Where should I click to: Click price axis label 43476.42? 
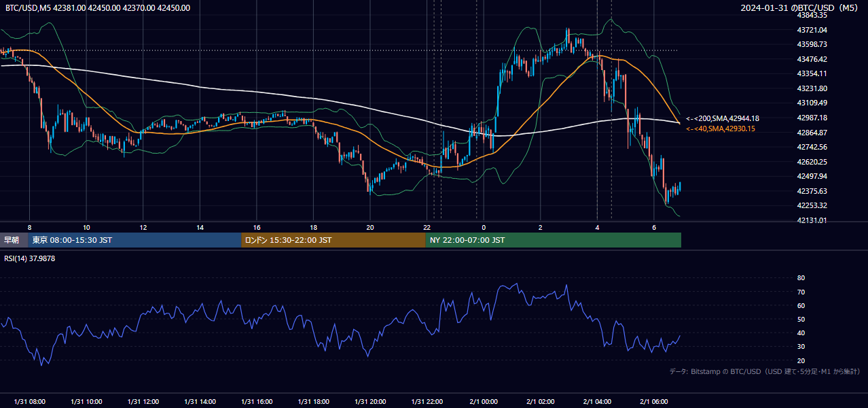point(812,59)
